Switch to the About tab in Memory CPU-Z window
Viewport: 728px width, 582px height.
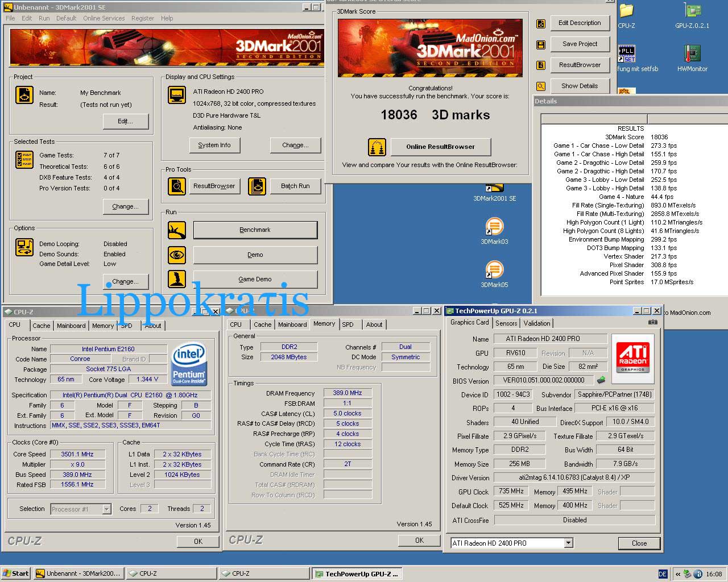click(x=374, y=325)
